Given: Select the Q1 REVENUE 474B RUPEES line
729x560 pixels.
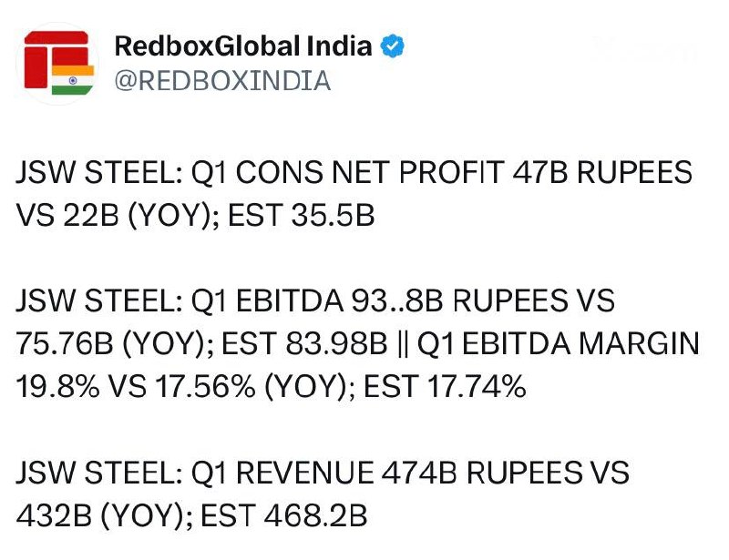Looking at the screenshot, I should click(323, 473).
